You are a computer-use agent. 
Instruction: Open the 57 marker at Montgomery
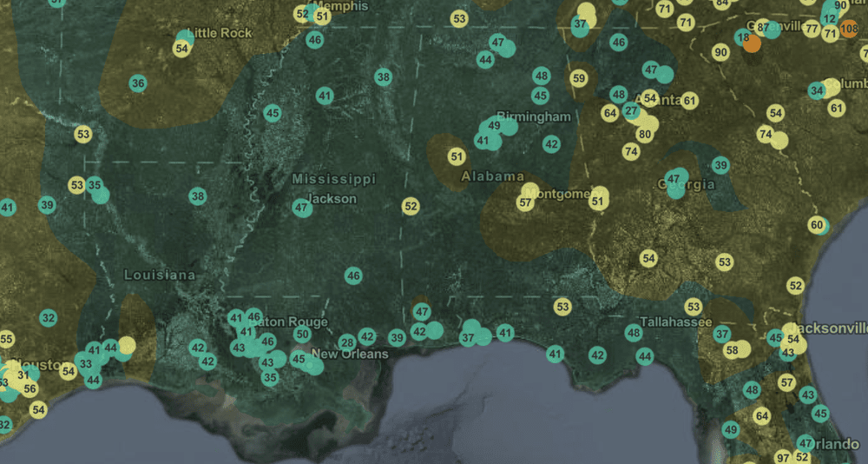tap(526, 203)
